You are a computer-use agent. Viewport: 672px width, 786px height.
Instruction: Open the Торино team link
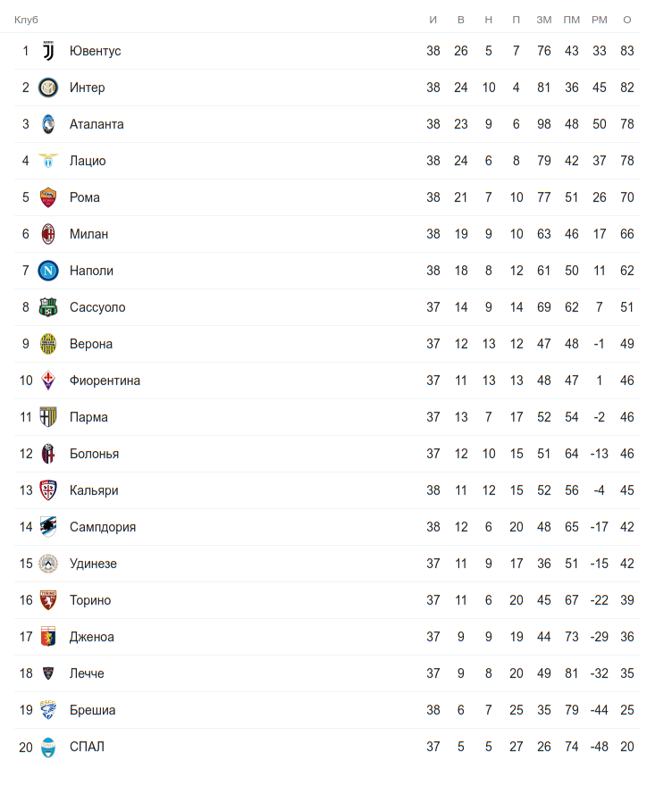pyautogui.click(x=90, y=600)
